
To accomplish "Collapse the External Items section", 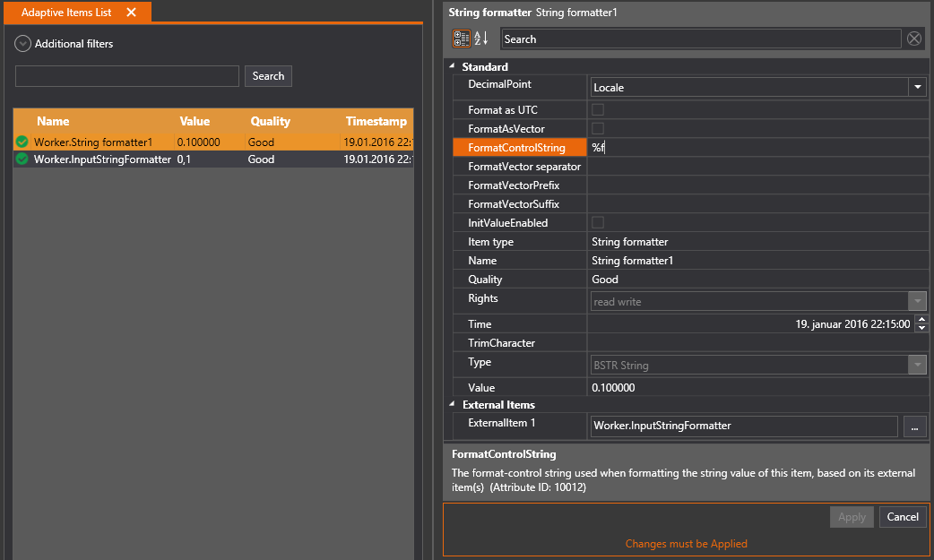I will 453,404.
